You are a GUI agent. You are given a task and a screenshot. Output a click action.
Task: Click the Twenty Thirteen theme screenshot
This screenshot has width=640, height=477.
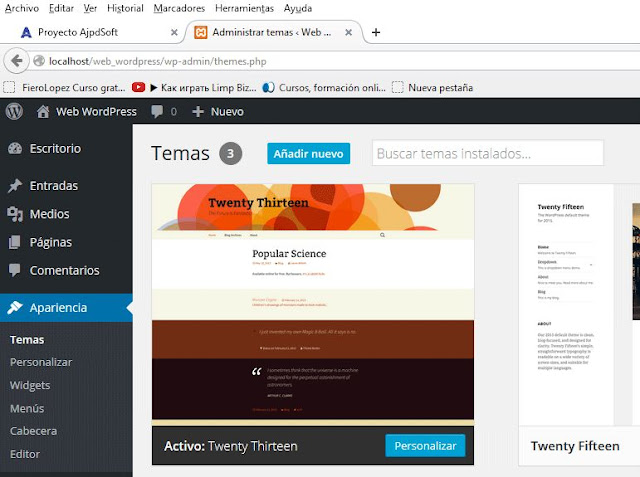click(313, 304)
